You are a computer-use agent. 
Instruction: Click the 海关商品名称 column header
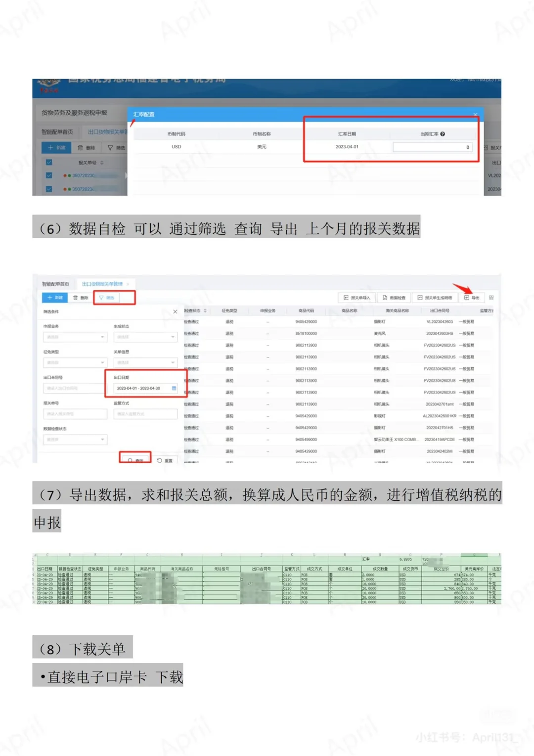(397, 311)
